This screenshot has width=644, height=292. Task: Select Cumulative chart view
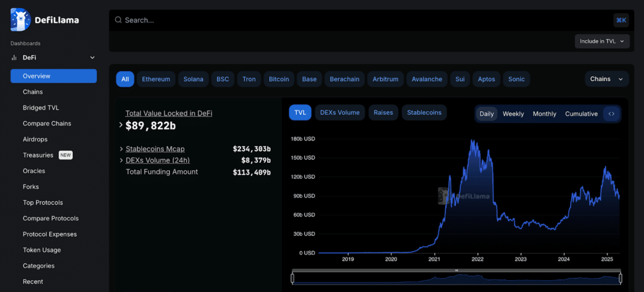pos(581,114)
